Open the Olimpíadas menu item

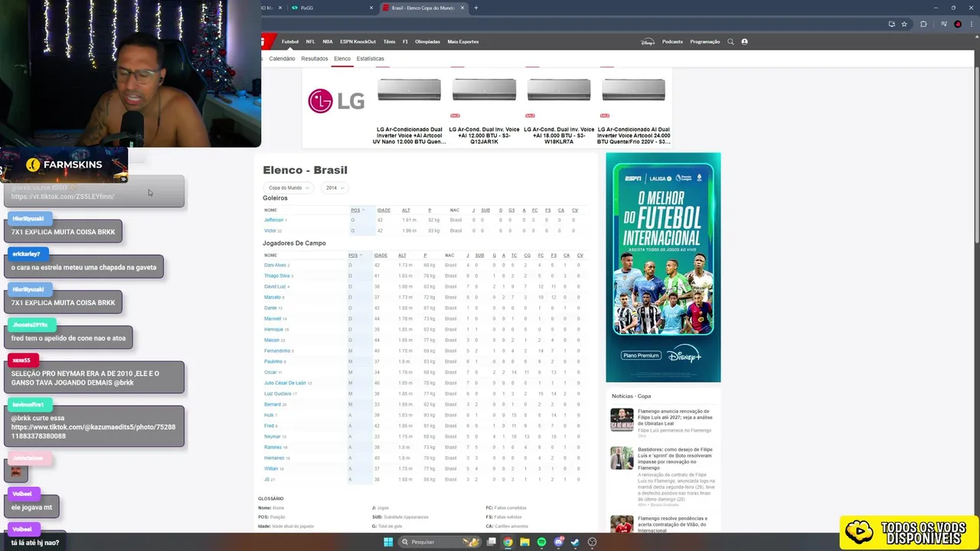tap(427, 41)
